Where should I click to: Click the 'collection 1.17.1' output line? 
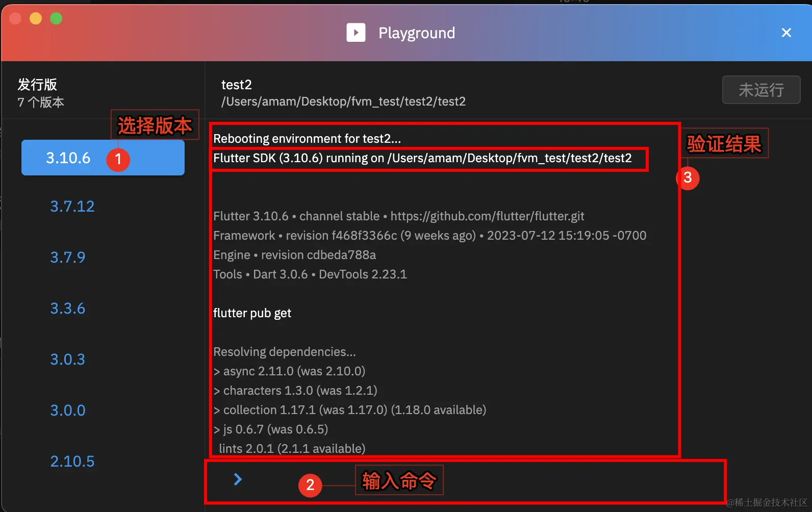350,410
